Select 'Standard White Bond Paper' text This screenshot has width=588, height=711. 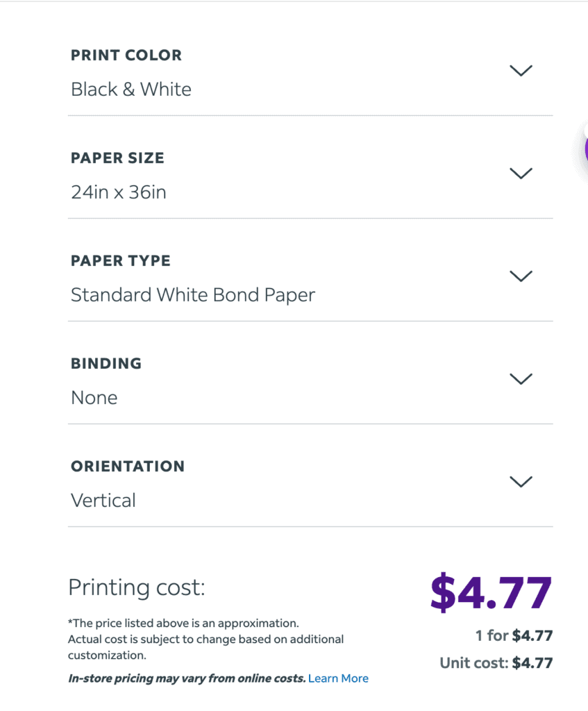click(192, 294)
